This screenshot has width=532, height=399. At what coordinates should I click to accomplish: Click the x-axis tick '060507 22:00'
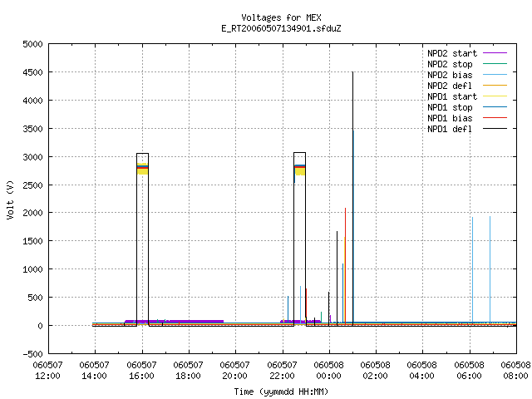coord(282,371)
